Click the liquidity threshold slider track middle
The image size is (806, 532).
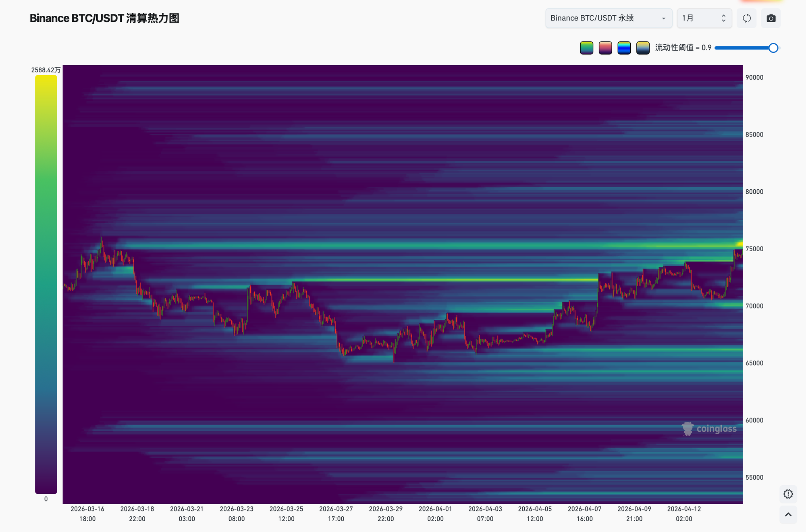pos(744,48)
